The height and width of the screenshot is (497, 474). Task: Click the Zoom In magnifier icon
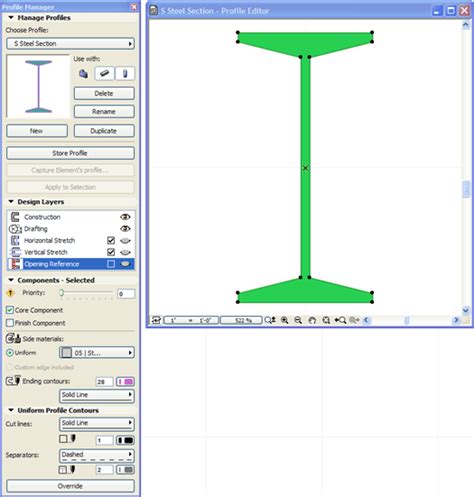(284, 320)
